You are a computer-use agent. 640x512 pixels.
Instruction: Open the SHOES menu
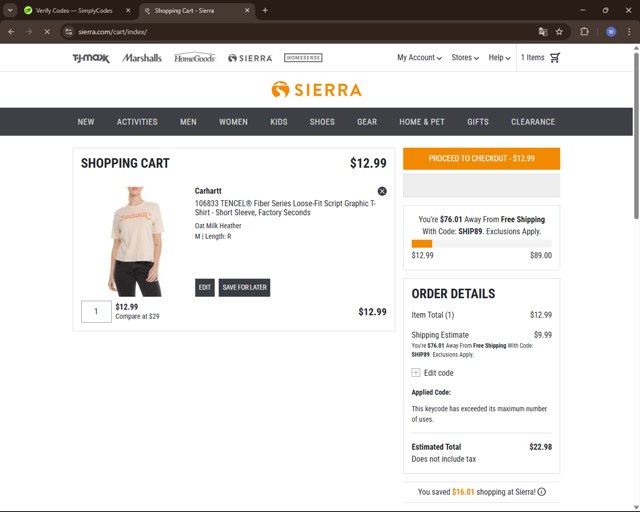coord(322,122)
